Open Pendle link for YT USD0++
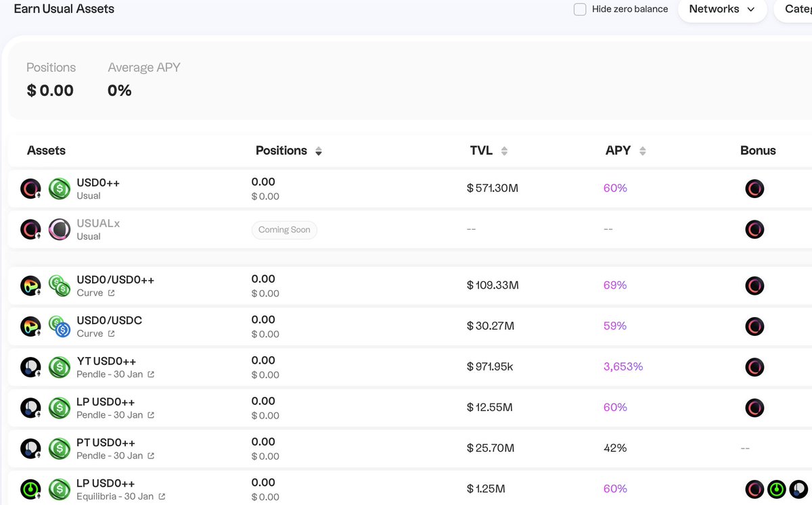 [151, 375]
